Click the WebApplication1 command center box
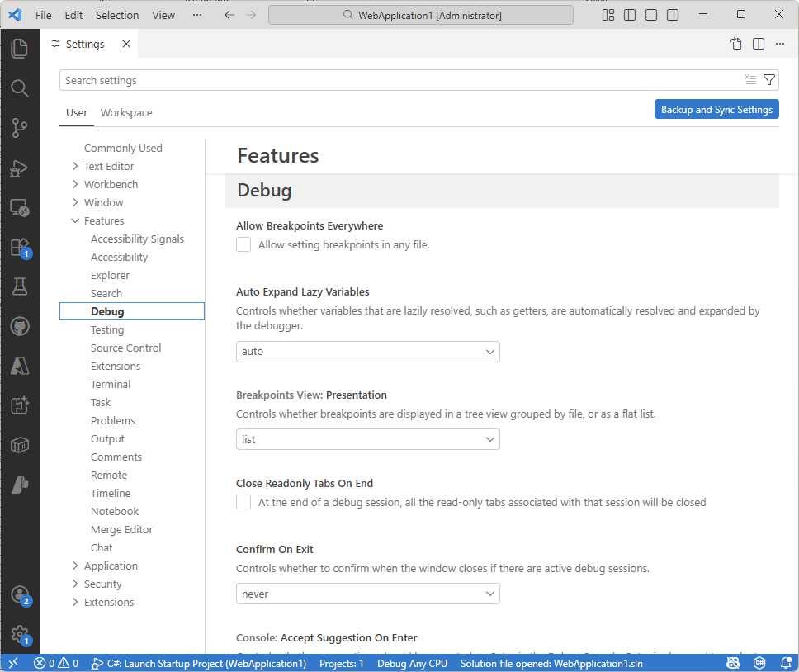Image resolution: width=799 pixels, height=672 pixels. tap(421, 16)
